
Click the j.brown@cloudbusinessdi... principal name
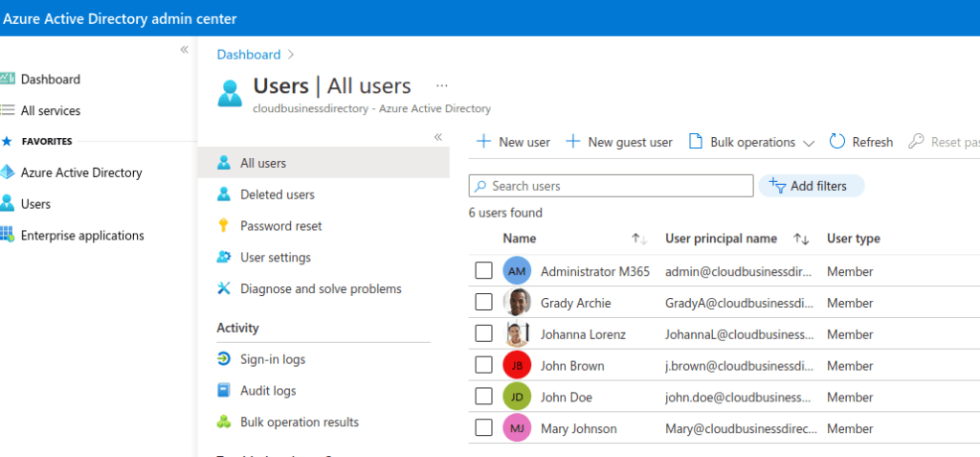(x=740, y=366)
